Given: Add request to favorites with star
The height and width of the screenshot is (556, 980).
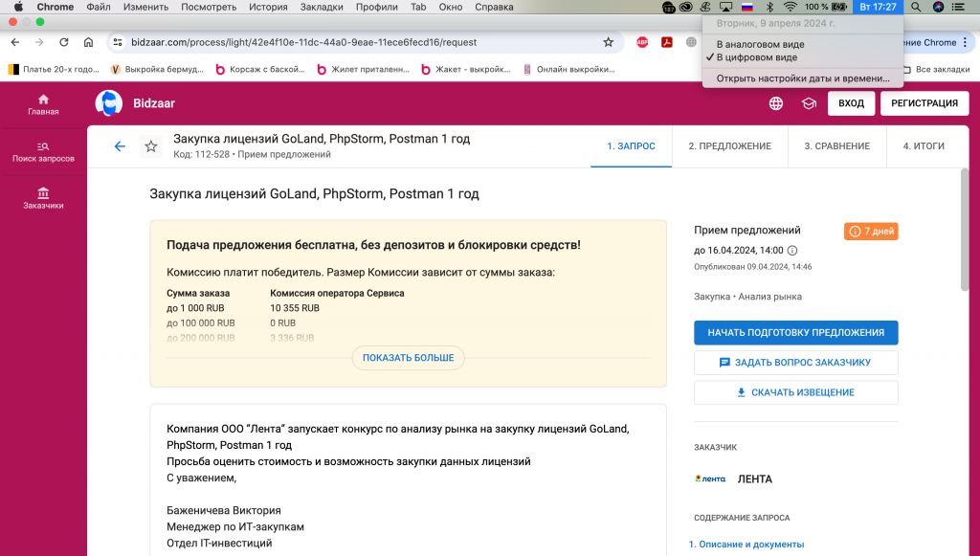Looking at the screenshot, I should tap(150, 146).
